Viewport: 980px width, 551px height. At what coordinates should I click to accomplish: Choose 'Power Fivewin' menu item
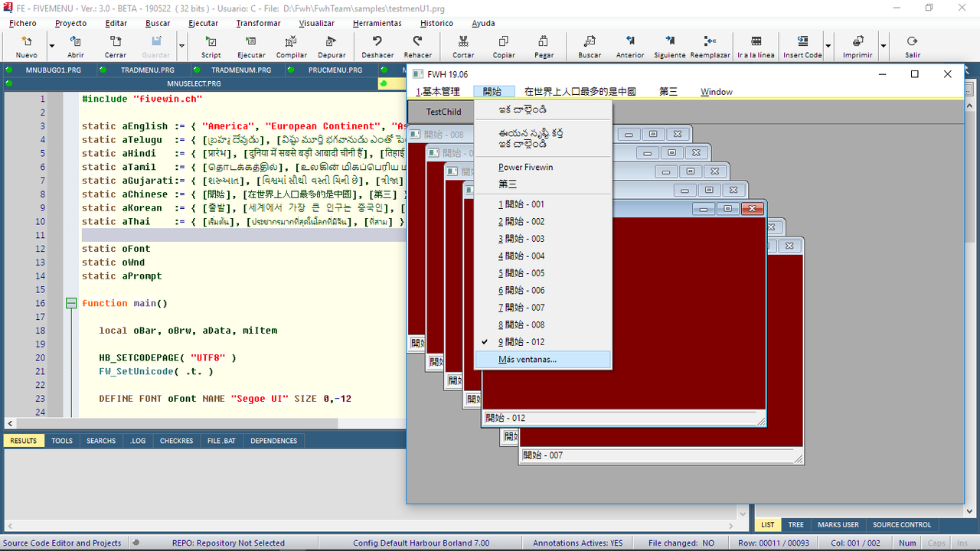click(x=543, y=167)
